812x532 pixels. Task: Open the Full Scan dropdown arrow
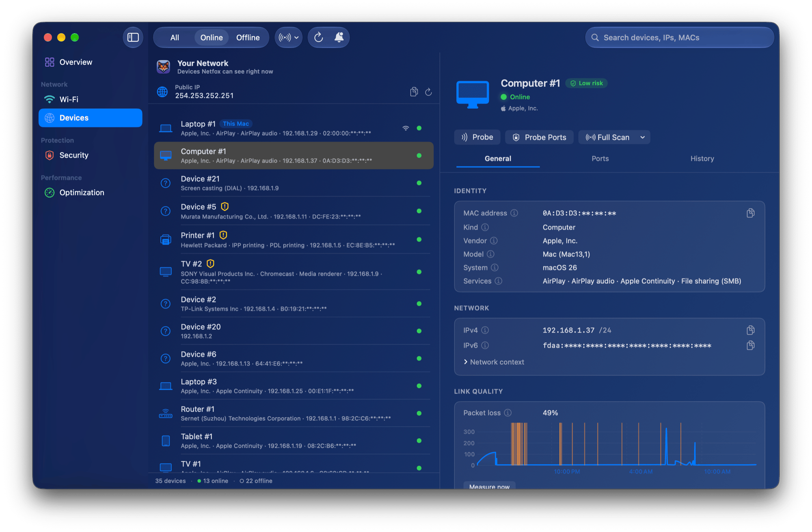click(643, 137)
